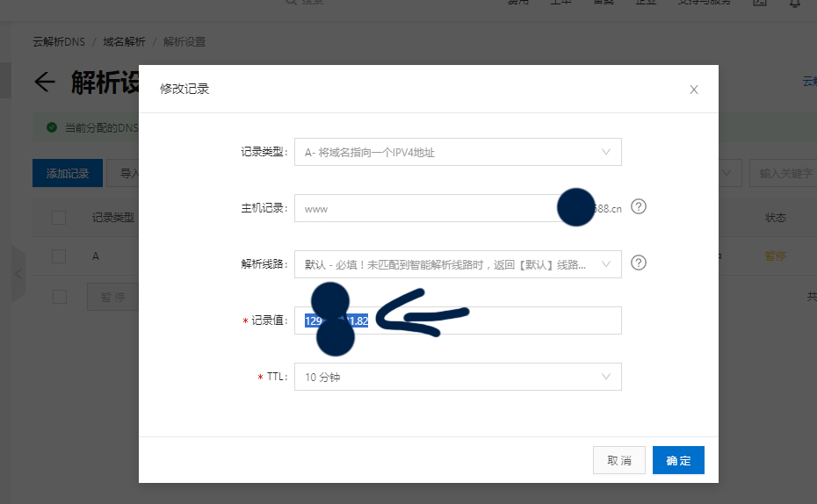Expand the 解析线路 dropdown

(458, 264)
